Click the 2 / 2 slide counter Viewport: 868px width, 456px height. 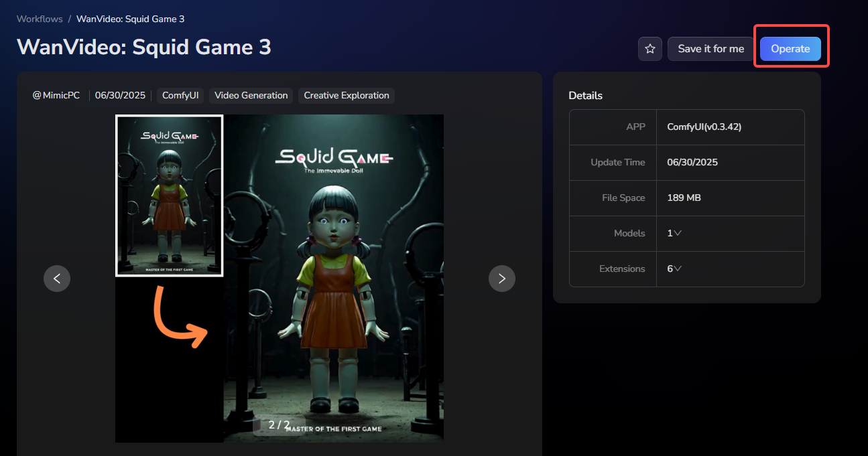pos(280,425)
